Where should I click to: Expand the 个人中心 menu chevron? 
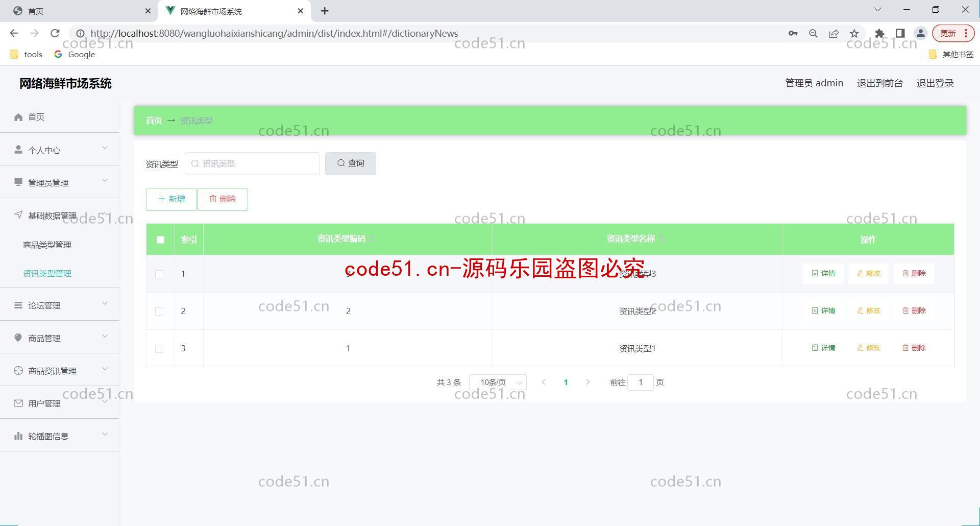[105, 148]
